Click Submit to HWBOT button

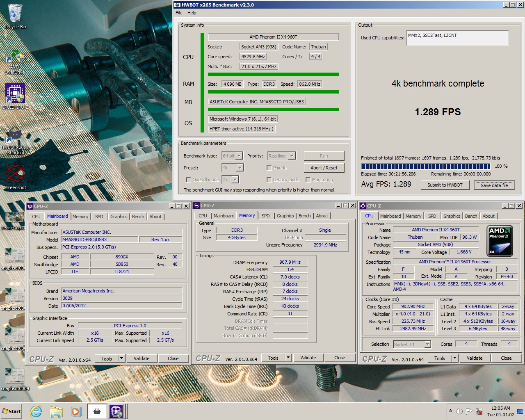445,185
